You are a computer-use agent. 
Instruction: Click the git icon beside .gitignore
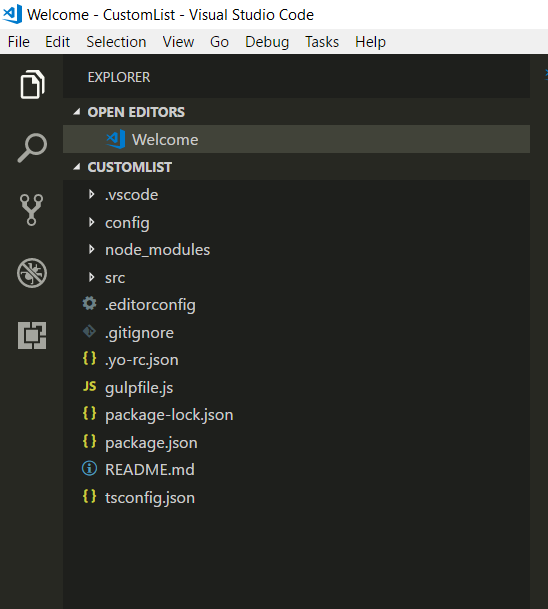tap(89, 331)
